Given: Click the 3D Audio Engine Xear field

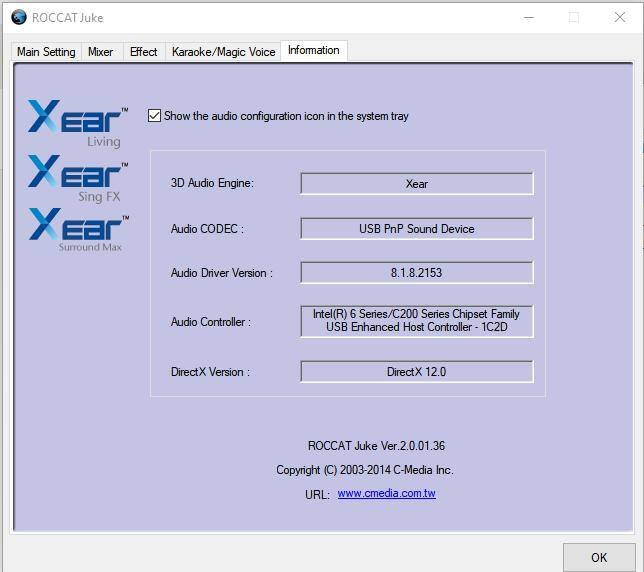Looking at the screenshot, I should coord(416,184).
